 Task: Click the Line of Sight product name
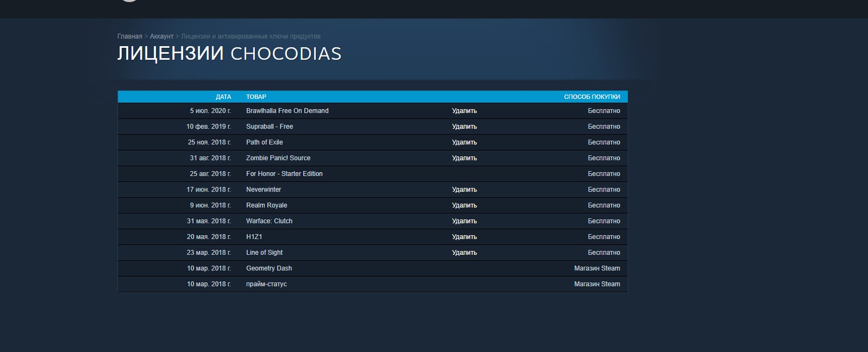pos(264,253)
